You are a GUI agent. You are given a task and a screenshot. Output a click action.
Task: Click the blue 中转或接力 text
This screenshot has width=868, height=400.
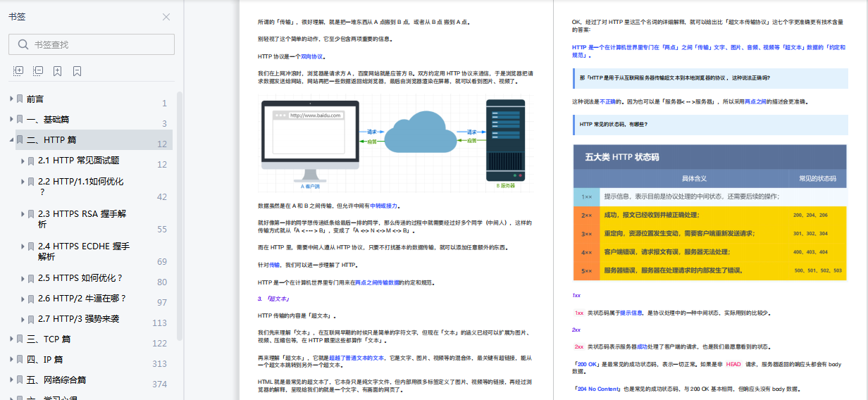click(x=384, y=206)
